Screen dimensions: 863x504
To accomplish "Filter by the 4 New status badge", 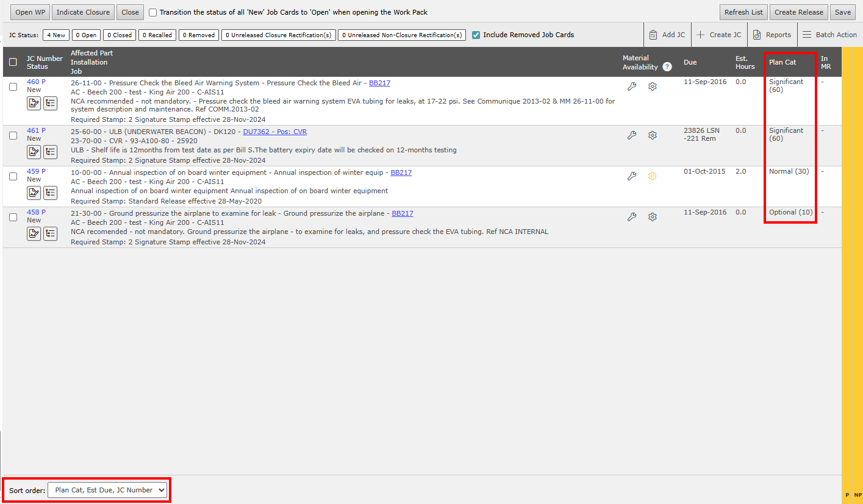I will point(56,35).
